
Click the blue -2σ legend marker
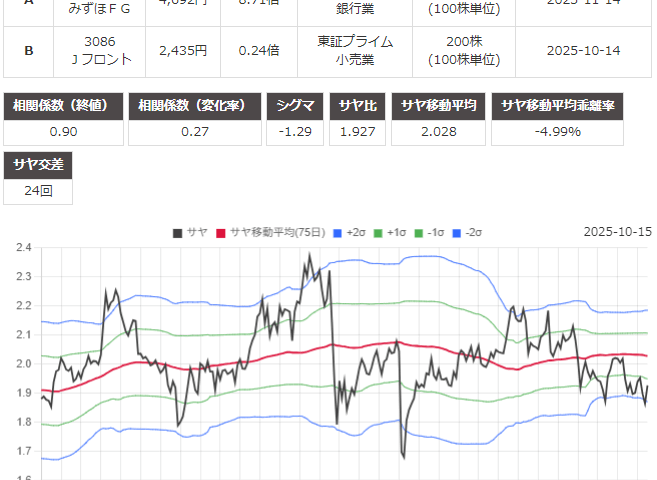[456, 232]
